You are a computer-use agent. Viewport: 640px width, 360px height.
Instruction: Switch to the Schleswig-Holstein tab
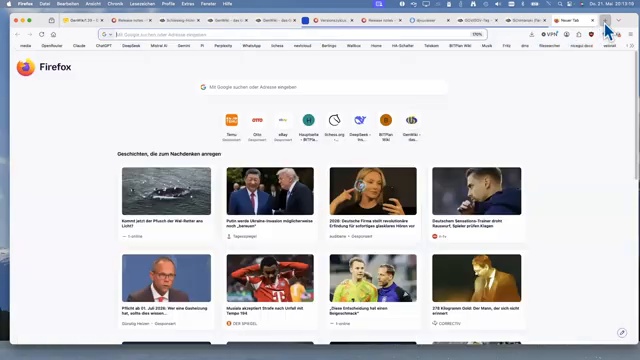click(x=180, y=20)
